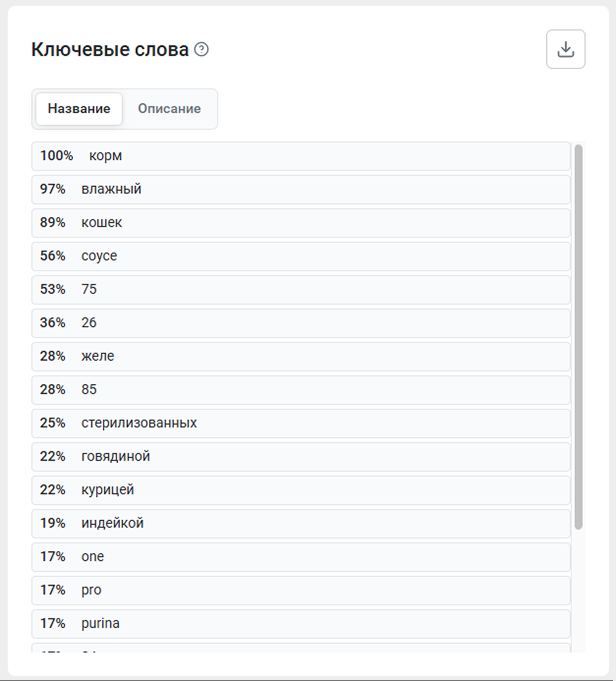Viewport: 616px width, 681px height.
Task: Choose the 19% индейкой keyword row
Action: pyautogui.click(x=301, y=524)
